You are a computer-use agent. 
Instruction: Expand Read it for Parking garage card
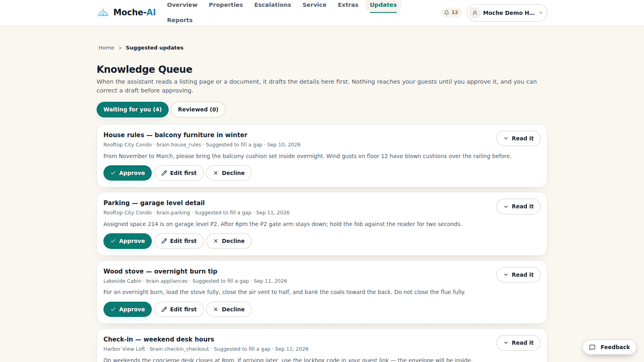pyautogui.click(x=518, y=206)
